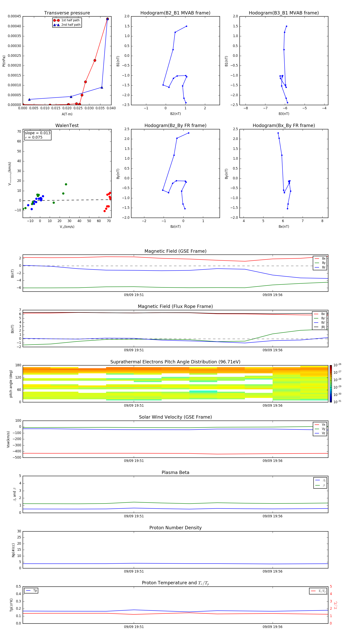Click the 'WalenTest' plot title

[x=67, y=125]
